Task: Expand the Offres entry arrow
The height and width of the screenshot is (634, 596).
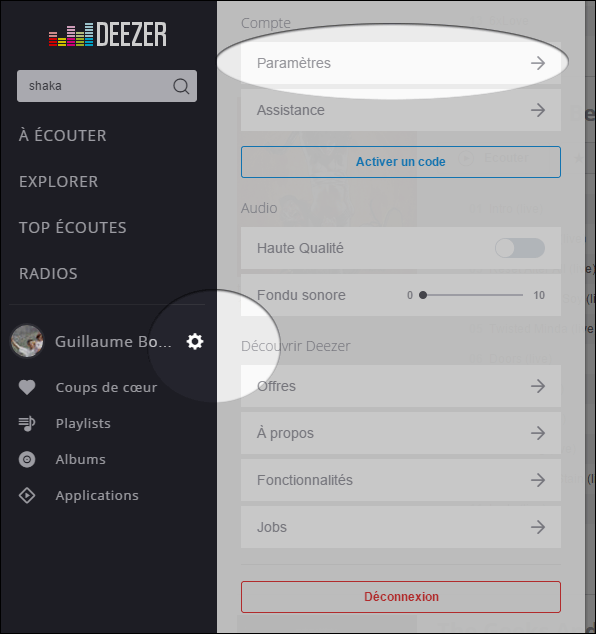Action: (538, 386)
